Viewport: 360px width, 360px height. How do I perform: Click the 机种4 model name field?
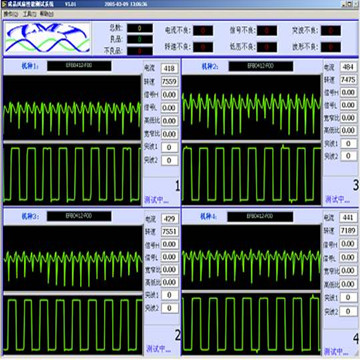pyautogui.click(x=260, y=217)
